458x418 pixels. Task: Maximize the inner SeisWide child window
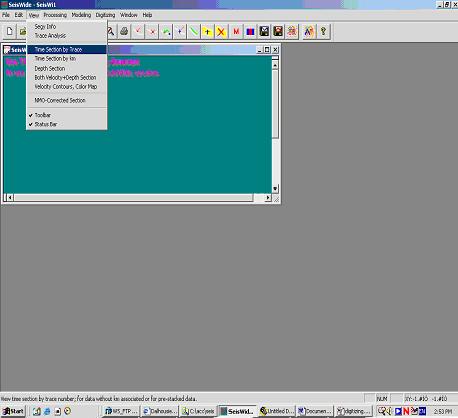(x=267, y=50)
